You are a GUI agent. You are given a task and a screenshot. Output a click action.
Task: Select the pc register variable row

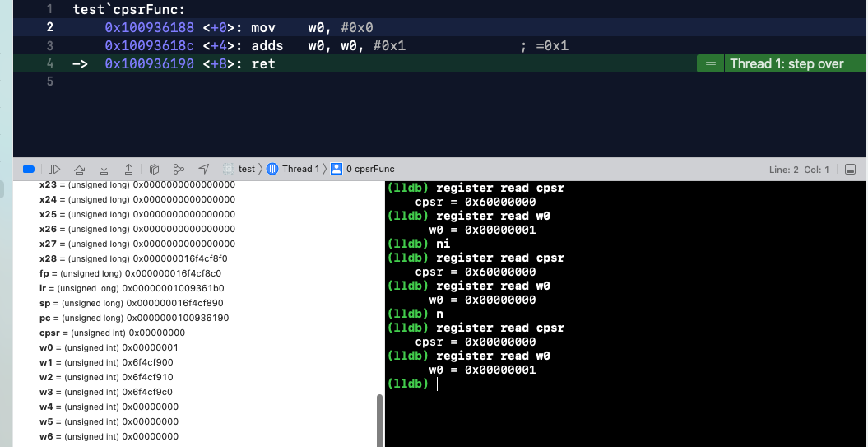(x=134, y=318)
